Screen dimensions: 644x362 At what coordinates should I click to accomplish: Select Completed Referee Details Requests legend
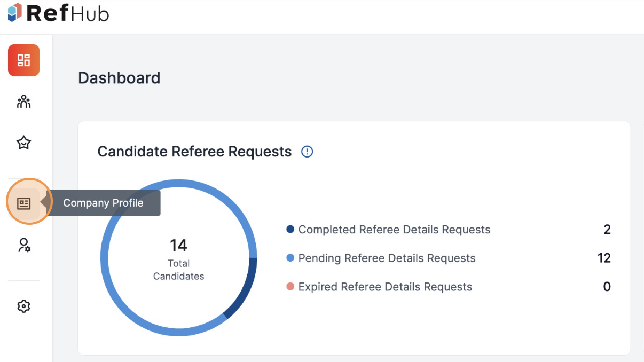point(394,230)
